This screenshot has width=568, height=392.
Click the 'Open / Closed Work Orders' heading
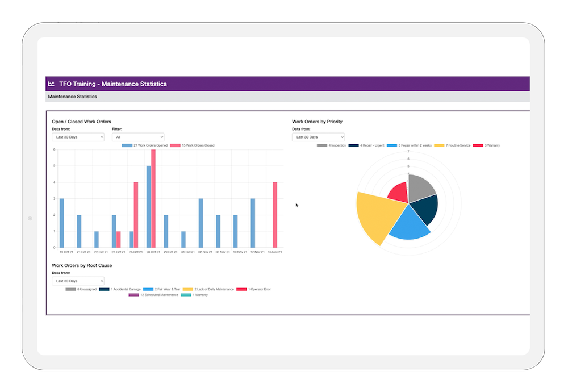click(x=81, y=122)
